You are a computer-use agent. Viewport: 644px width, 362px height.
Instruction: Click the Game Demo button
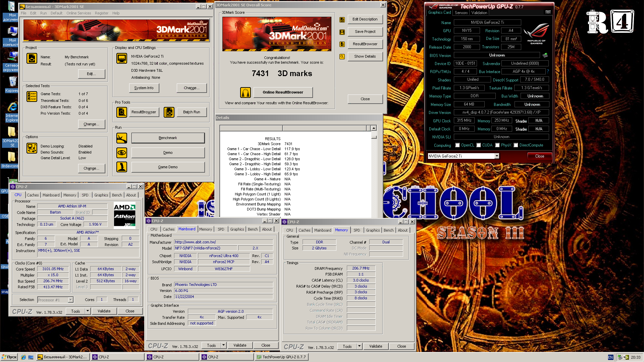click(x=168, y=167)
